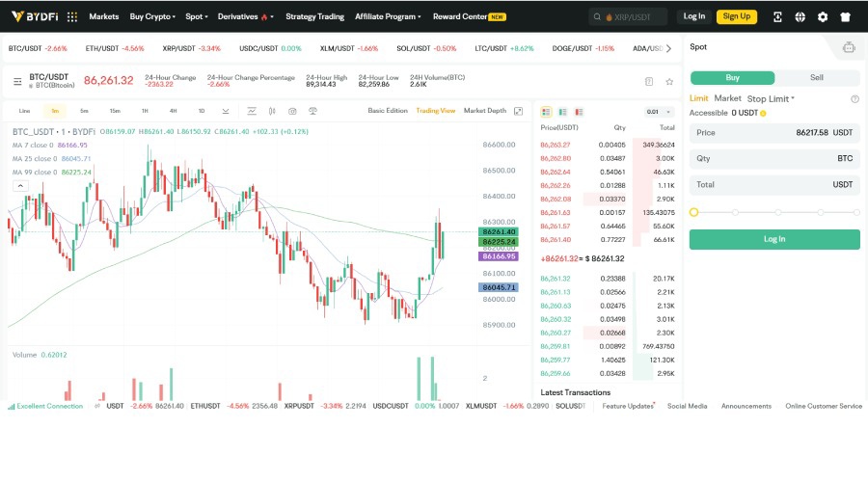
Task: Select the 1m chart interval
Action: (55, 111)
